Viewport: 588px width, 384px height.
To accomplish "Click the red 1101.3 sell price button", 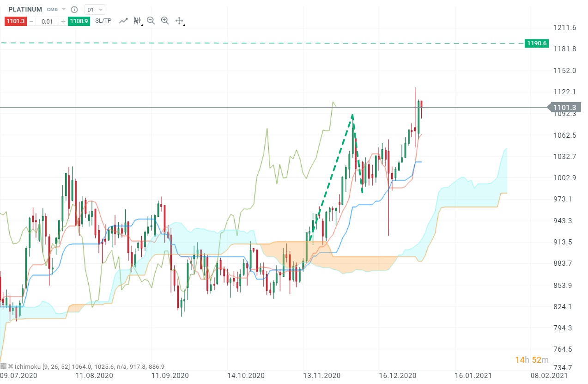I will pyautogui.click(x=16, y=21).
